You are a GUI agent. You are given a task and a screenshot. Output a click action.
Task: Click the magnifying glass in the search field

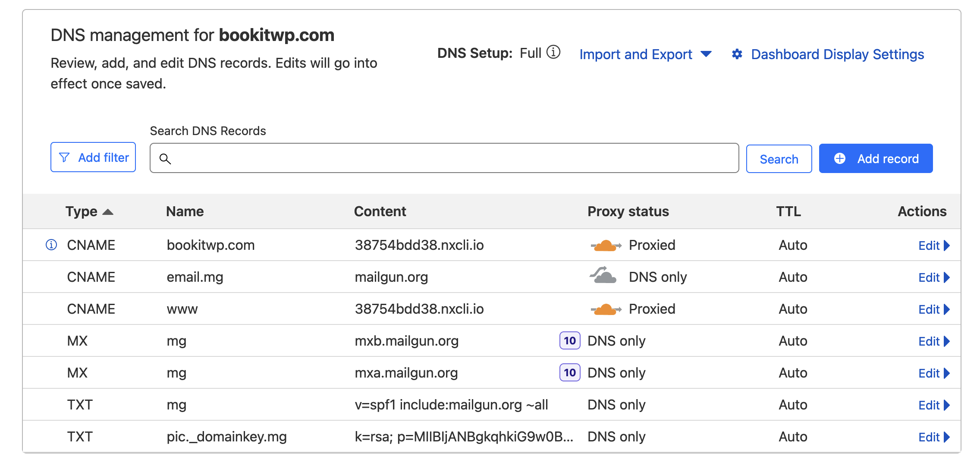166,159
